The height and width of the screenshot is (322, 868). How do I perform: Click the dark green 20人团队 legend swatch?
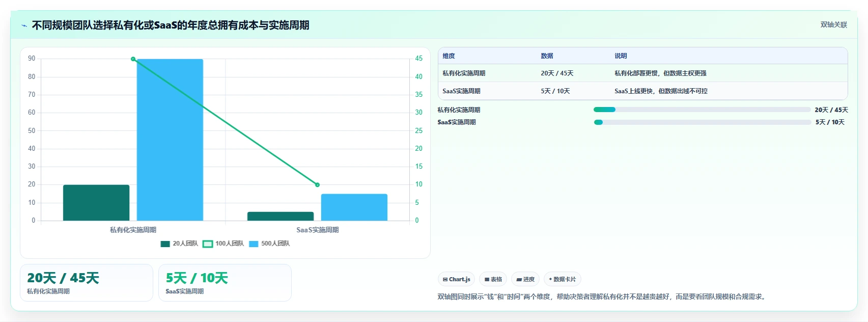[165, 244]
